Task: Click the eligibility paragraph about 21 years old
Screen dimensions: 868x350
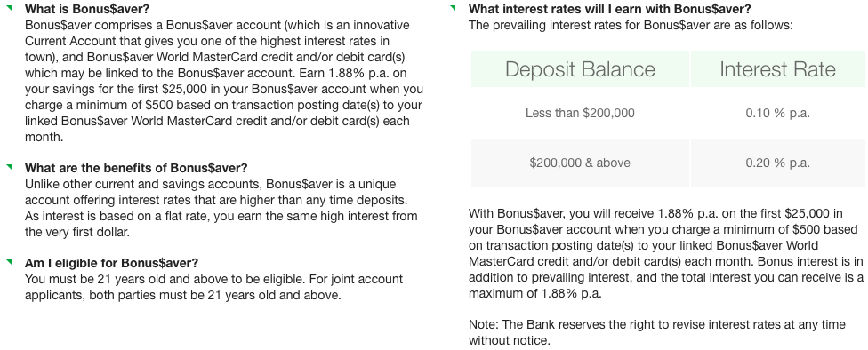Action: click(x=213, y=287)
